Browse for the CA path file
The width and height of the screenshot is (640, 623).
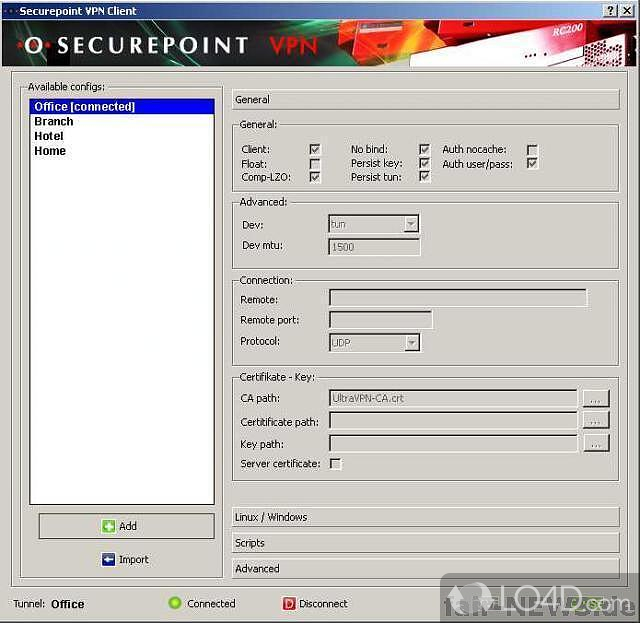596,398
